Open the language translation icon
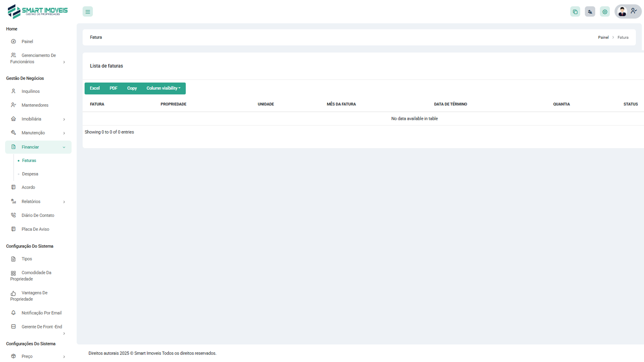This screenshot has height=362, width=644. [x=590, y=12]
